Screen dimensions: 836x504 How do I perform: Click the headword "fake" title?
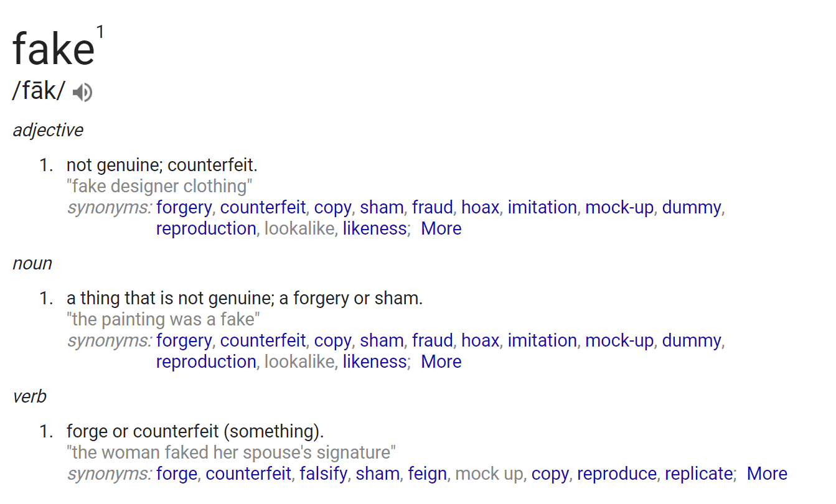[54, 49]
